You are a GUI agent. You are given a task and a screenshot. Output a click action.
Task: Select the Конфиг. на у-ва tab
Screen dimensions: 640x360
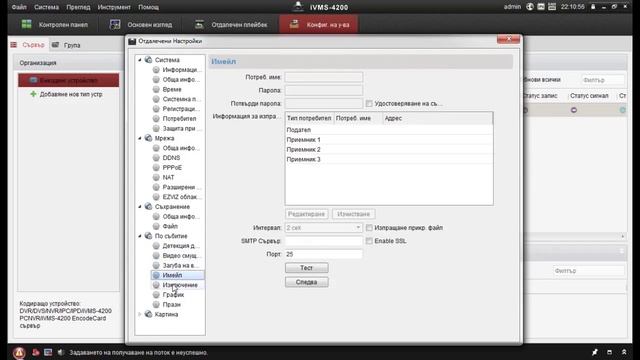click(319, 24)
